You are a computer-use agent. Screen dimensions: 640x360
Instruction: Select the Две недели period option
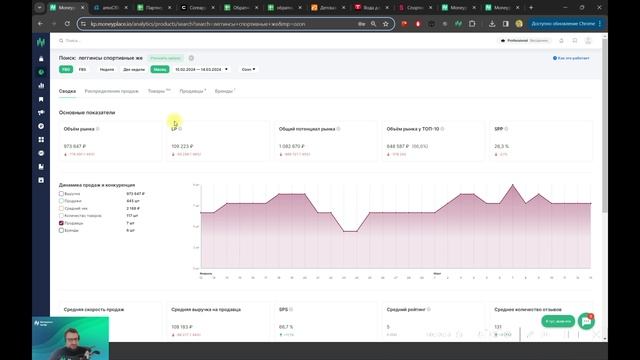coord(134,69)
